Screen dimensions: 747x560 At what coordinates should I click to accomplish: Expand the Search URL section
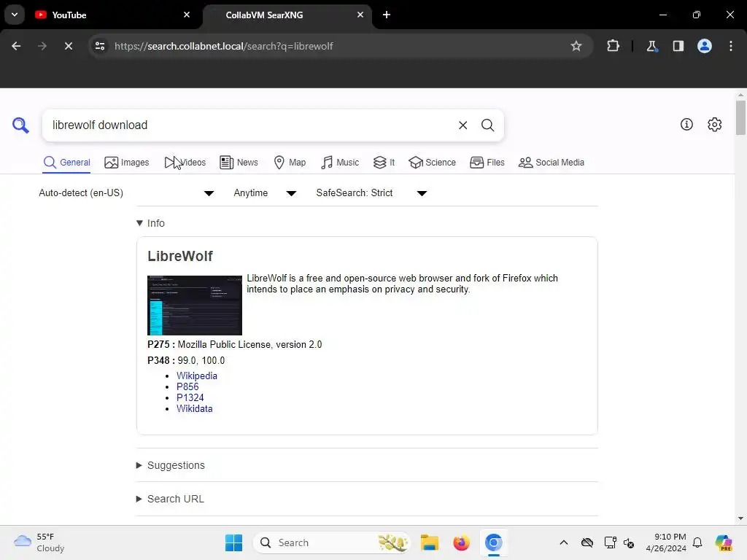(x=170, y=499)
